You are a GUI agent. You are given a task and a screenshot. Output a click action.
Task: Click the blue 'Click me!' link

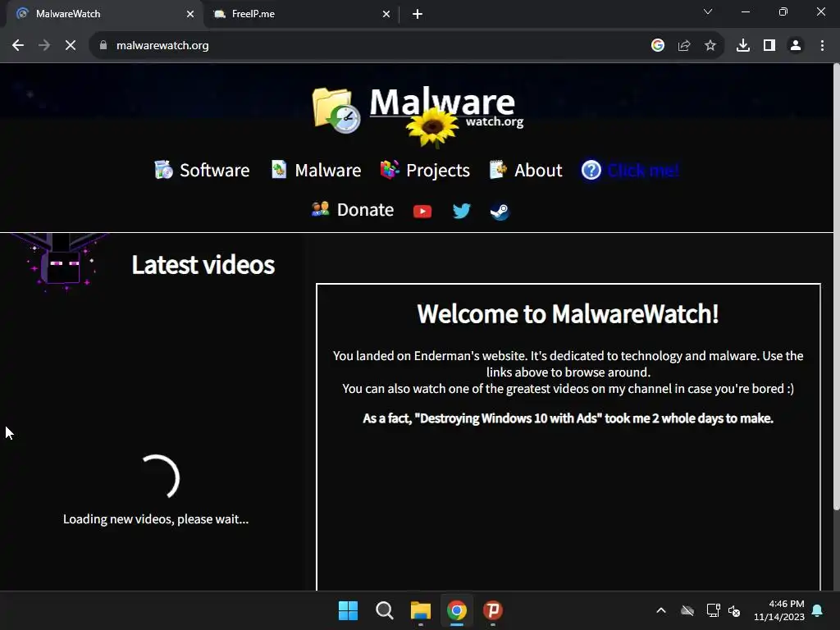pos(643,171)
